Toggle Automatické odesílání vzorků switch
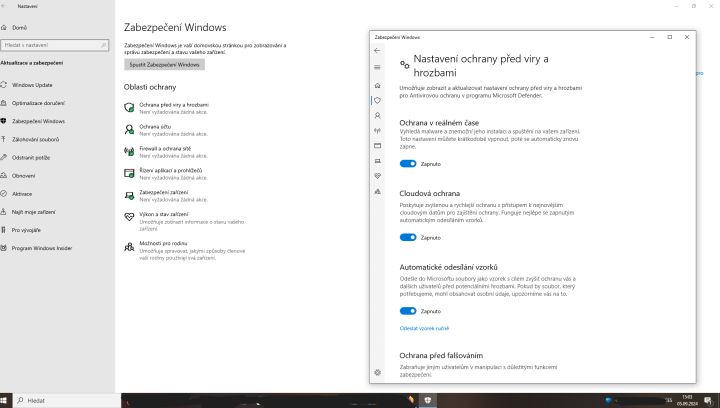This screenshot has height=408, width=720. (x=408, y=311)
